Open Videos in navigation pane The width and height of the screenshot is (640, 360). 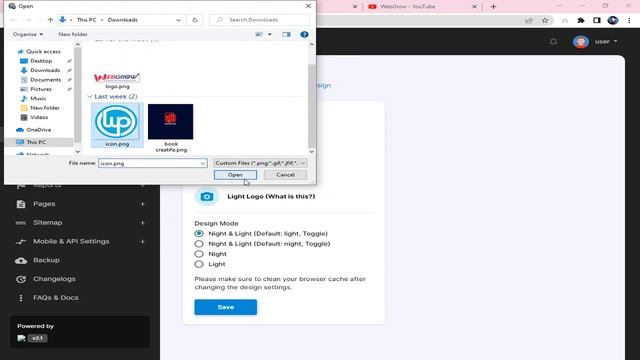pyautogui.click(x=39, y=117)
